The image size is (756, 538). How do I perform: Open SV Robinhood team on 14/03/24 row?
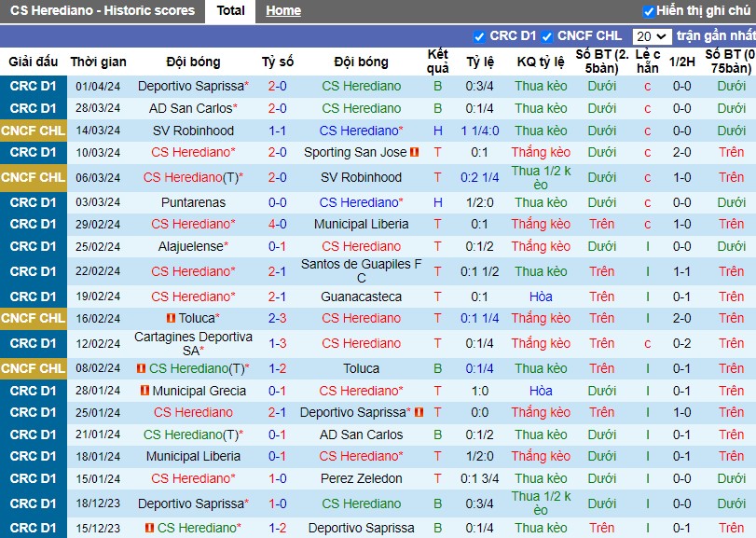click(193, 131)
